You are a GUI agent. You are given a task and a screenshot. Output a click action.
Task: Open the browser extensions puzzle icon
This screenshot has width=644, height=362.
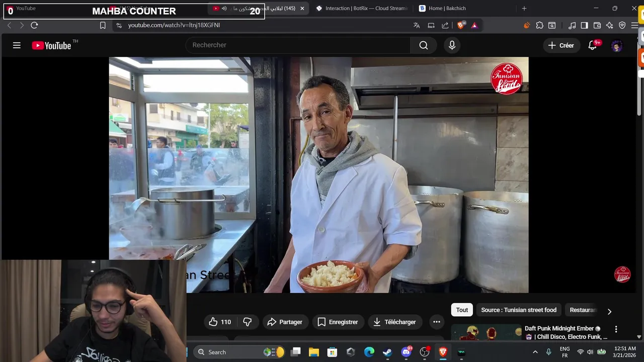coord(539,25)
